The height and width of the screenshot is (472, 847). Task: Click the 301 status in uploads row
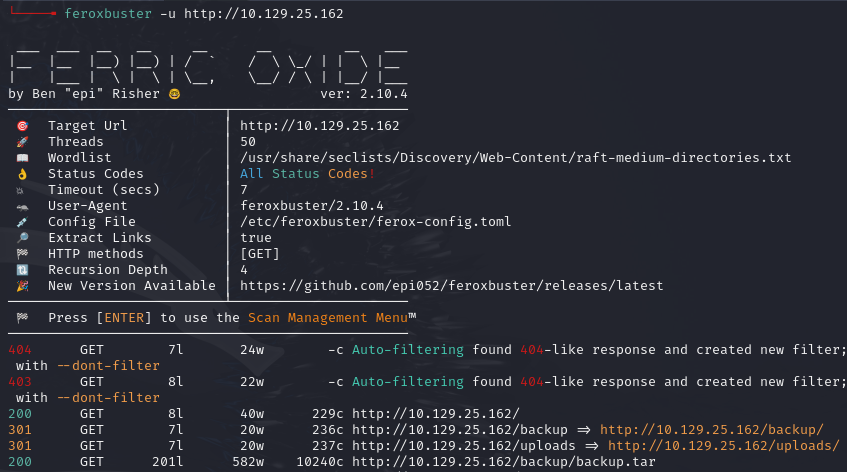point(20,446)
